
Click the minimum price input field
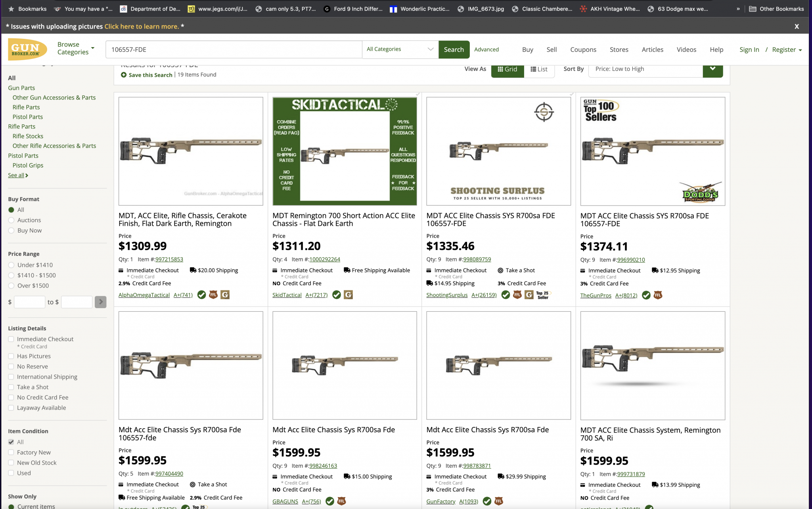[x=30, y=302]
